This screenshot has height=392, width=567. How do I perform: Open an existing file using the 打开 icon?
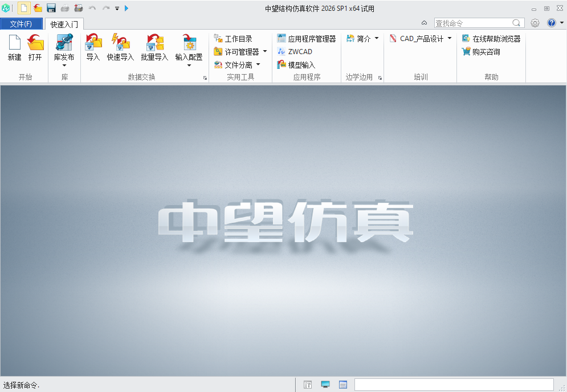(34, 48)
